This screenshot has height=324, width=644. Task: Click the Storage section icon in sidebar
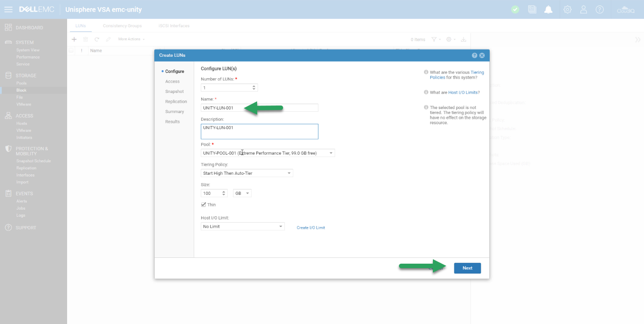[x=8, y=76]
